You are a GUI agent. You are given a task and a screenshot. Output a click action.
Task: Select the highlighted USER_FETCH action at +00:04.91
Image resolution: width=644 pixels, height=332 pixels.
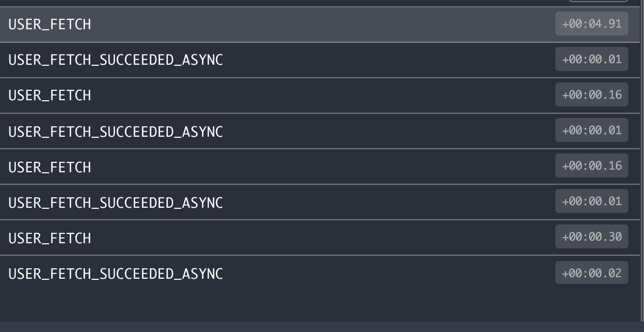(x=319, y=25)
